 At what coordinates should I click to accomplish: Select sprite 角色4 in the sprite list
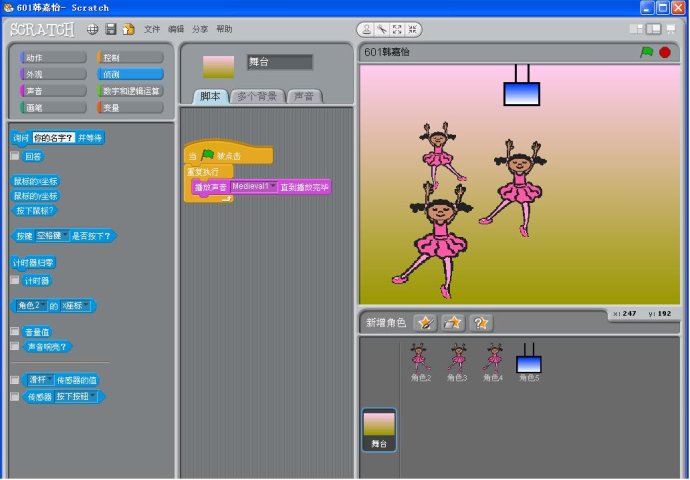[x=493, y=362]
